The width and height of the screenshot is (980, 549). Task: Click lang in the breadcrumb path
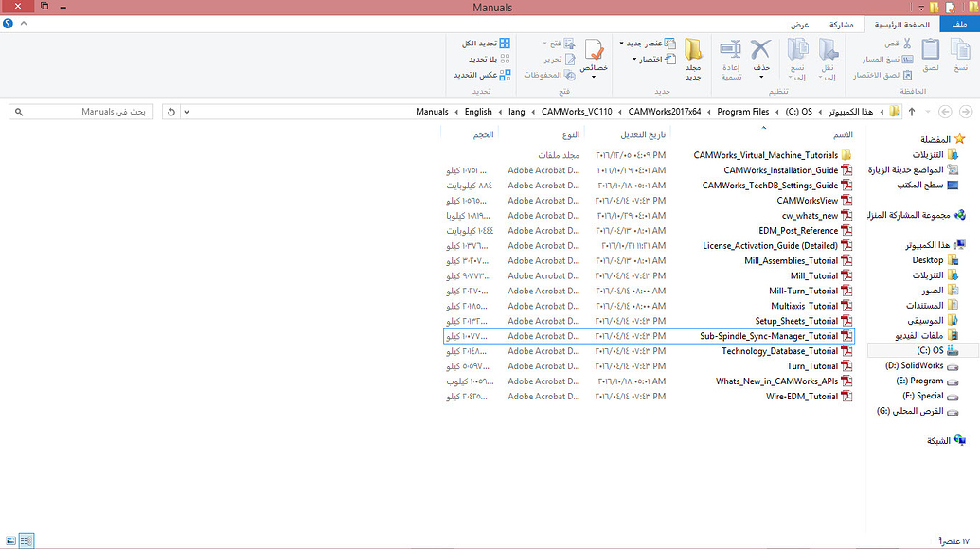pyautogui.click(x=517, y=112)
